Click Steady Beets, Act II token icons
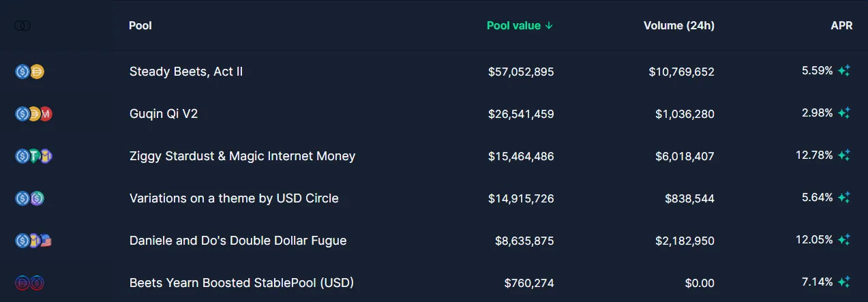Screen dimensions: 868x302 [29, 71]
